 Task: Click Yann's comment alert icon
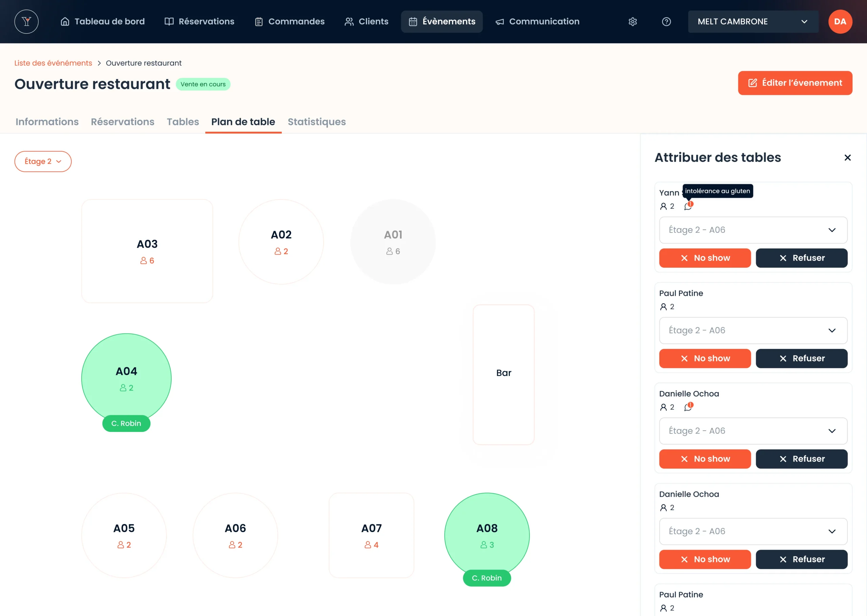point(688,206)
